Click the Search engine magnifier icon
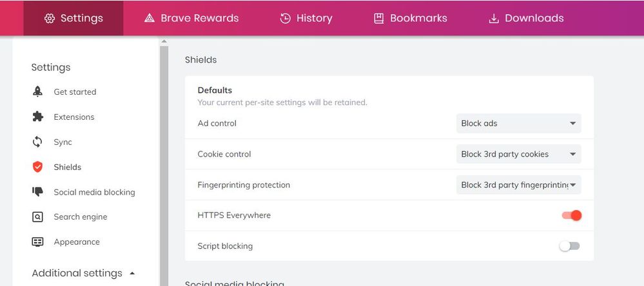Image resolution: width=644 pixels, height=286 pixels. (x=37, y=217)
